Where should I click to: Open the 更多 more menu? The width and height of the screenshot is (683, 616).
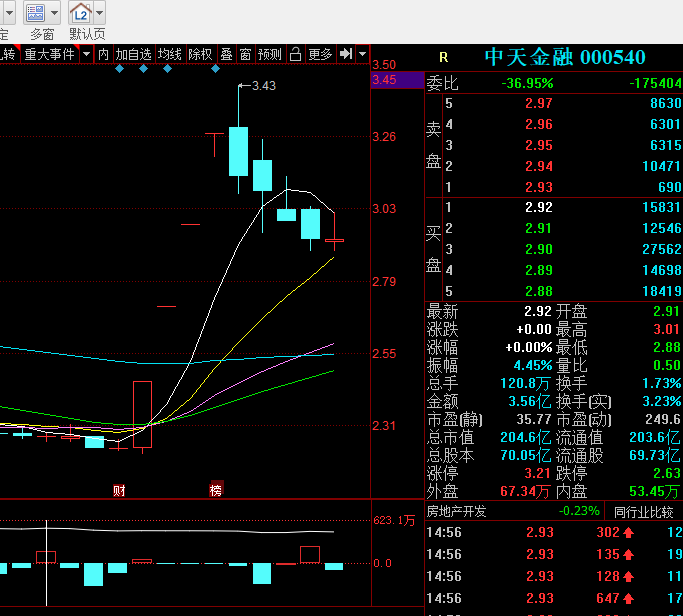320,54
